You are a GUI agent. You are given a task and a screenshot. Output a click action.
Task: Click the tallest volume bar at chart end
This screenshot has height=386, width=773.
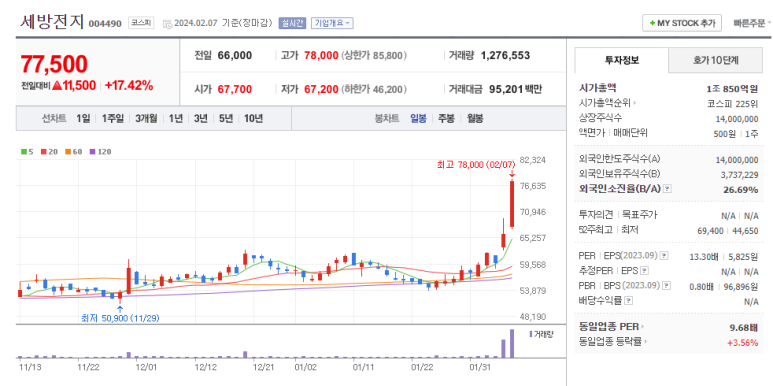point(512,343)
